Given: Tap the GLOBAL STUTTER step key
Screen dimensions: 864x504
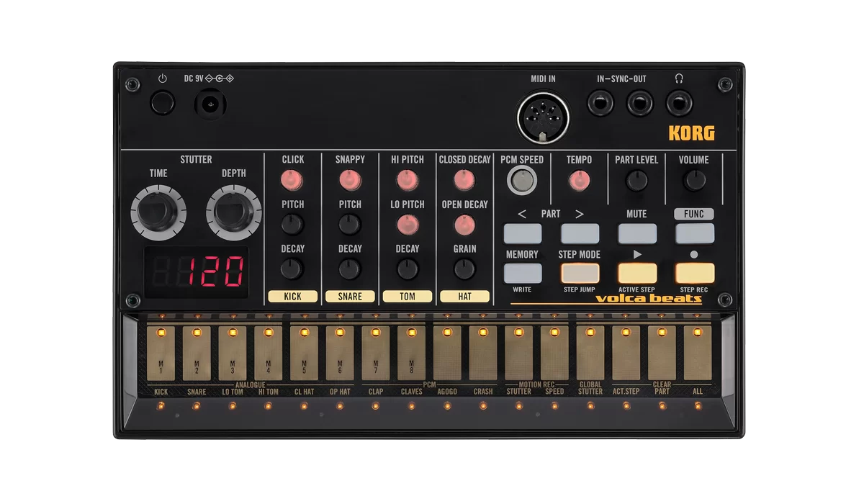Looking at the screenshot, I should 590,353.
